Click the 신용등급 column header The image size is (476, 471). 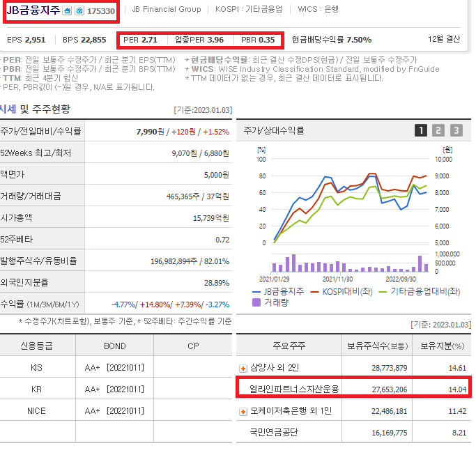pyautogui.click(x=36, y=346)
